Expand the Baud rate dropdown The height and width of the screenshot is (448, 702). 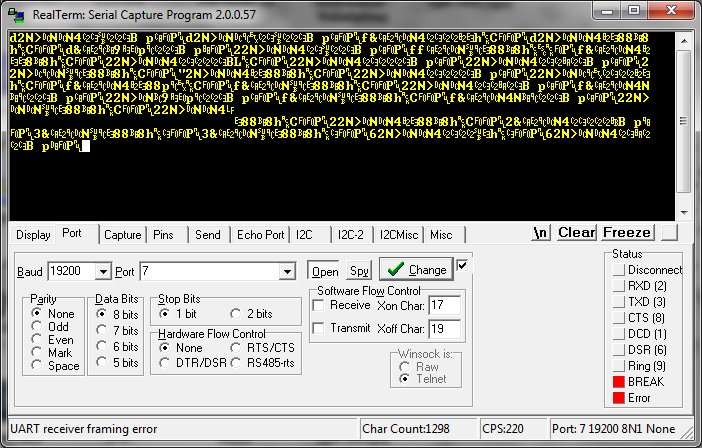click(x=103, y=272)
